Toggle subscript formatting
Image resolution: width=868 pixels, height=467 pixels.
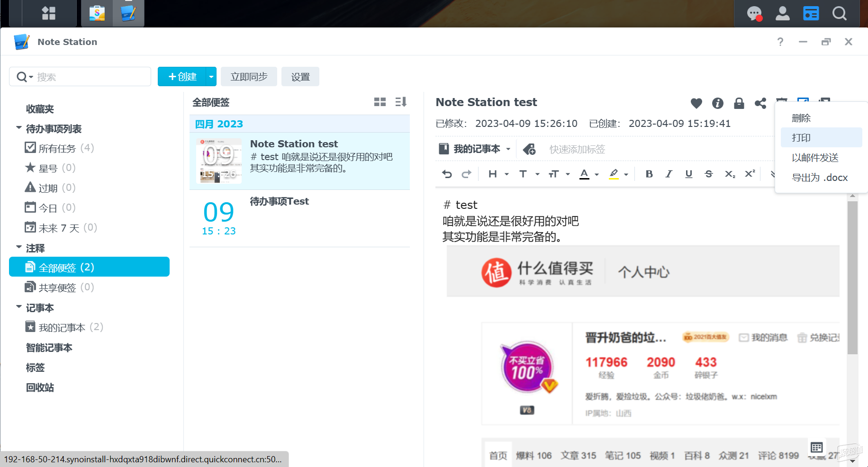pos(730,174)
